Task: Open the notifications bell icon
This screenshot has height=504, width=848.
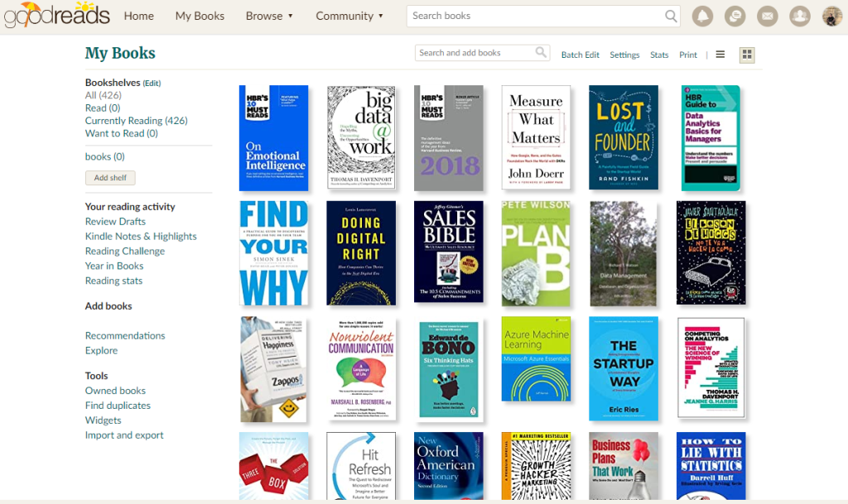Action: point(702,17)
